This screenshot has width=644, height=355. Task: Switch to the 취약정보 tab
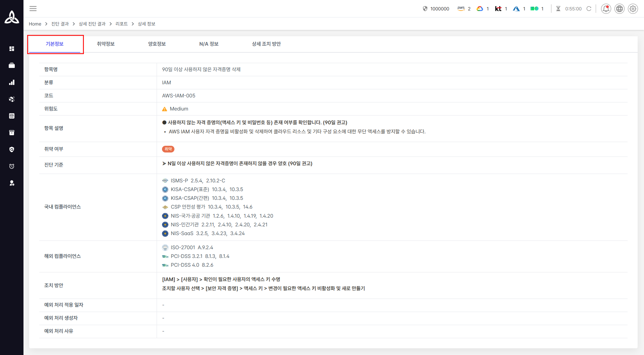pyautogui.click(x=106, y=44)
